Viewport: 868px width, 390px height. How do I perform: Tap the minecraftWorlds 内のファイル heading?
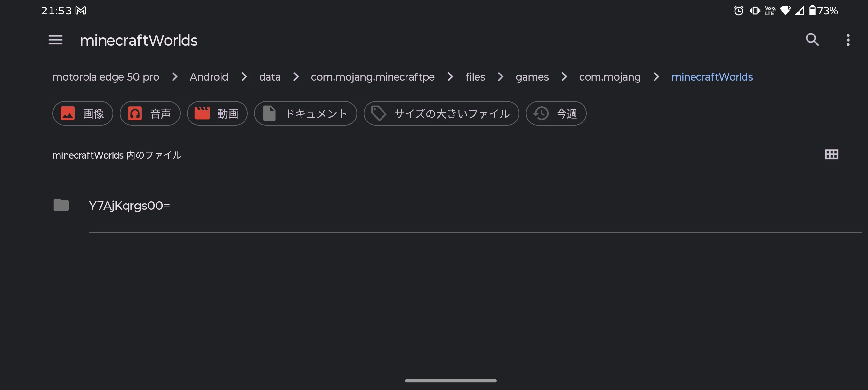tap(117, 155)
